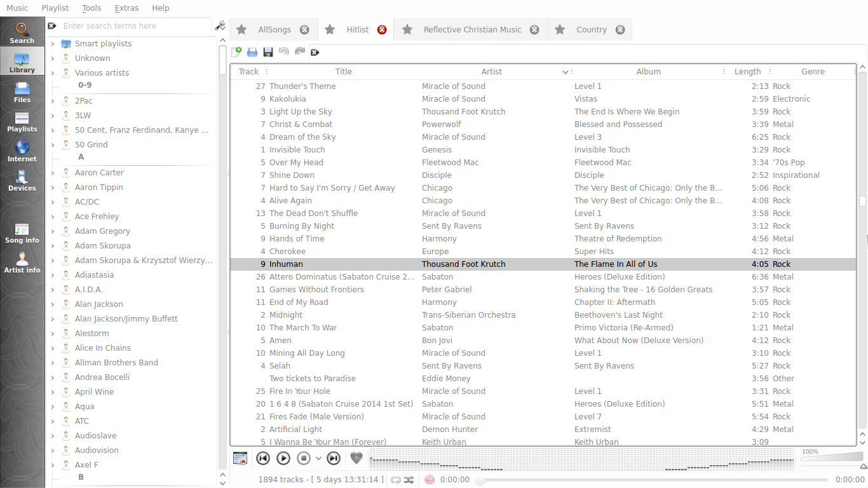The width and height of the screenshot is (868, 488).
Task: Expand the Unknown artist node
Action: (53, 58)
